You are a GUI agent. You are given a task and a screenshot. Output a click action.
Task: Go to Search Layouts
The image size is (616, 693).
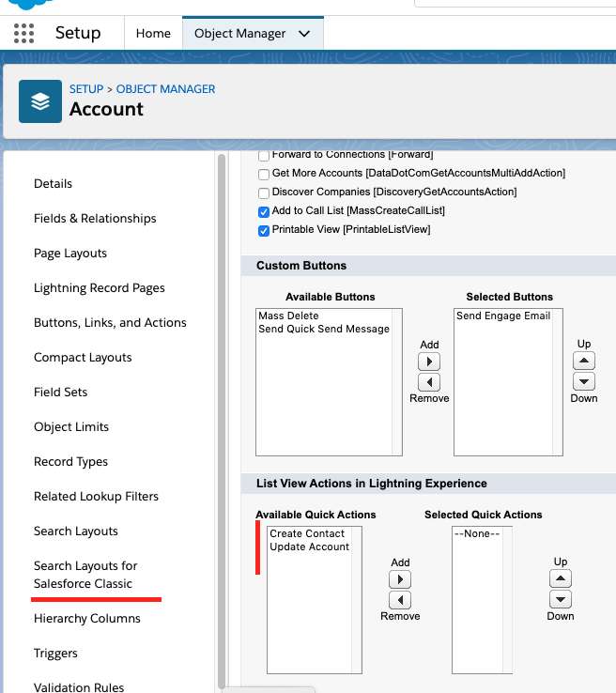[x=75, y=531]
